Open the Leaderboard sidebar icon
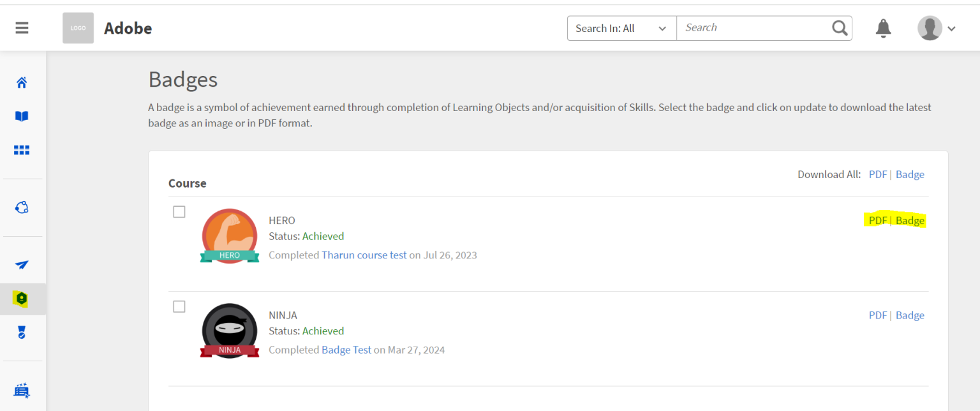980x411 pixels. pos(22,389)
